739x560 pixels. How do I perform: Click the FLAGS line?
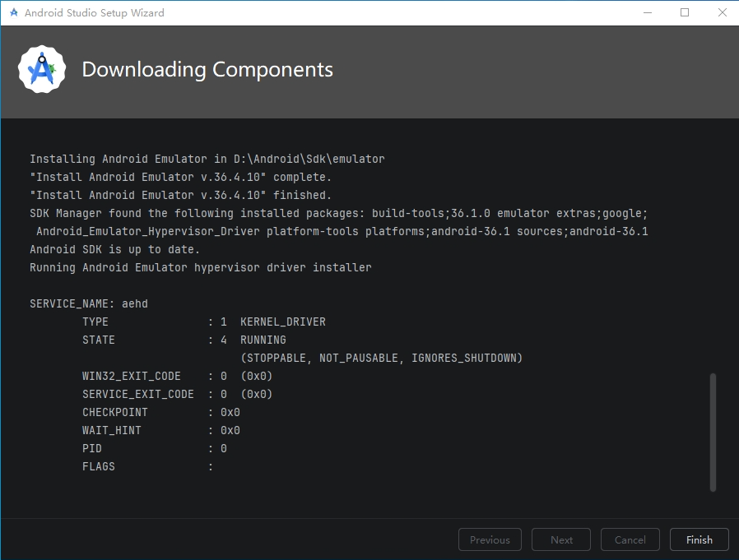pos(147,466)
